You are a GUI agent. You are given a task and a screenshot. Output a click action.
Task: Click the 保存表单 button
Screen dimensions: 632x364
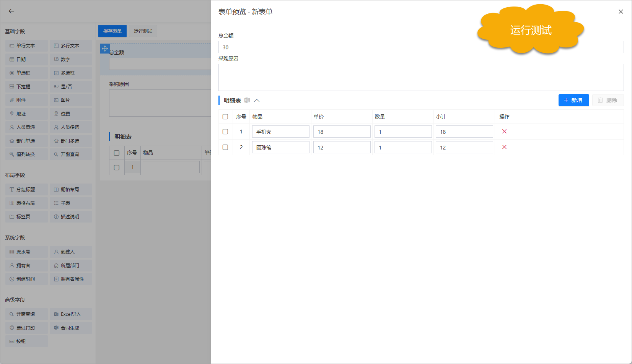point(112,31)
